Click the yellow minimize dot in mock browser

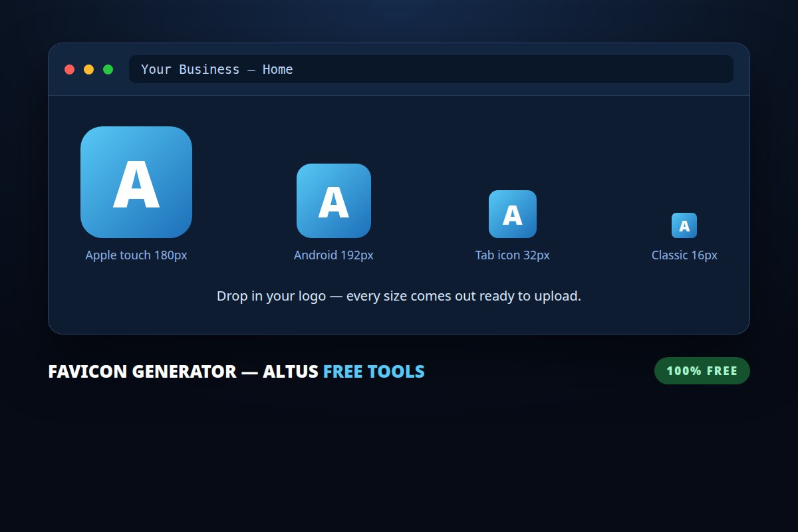(88, 69)
